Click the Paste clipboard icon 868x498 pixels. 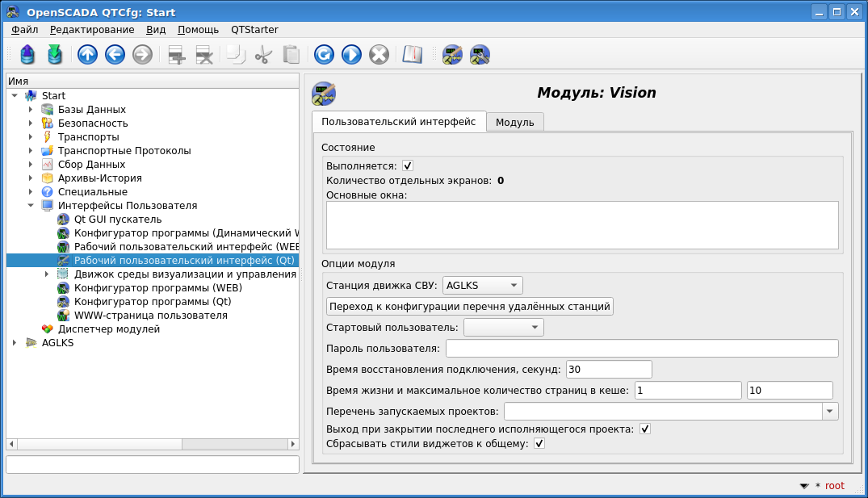tap(291, 55)
